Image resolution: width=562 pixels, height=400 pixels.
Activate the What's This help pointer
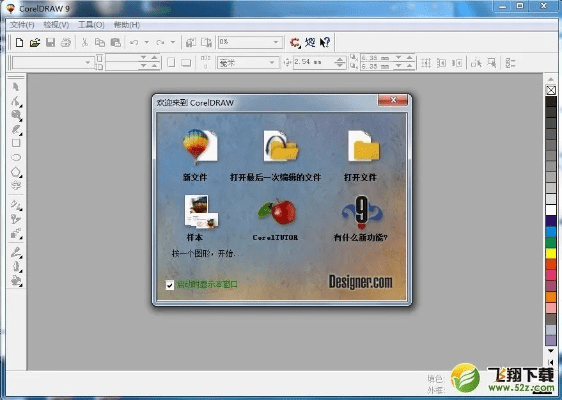pos(325,43)
